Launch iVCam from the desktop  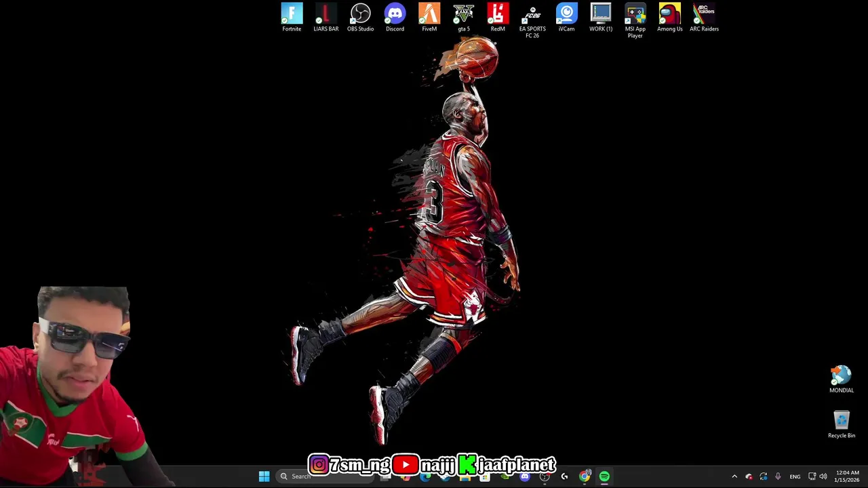566,18
